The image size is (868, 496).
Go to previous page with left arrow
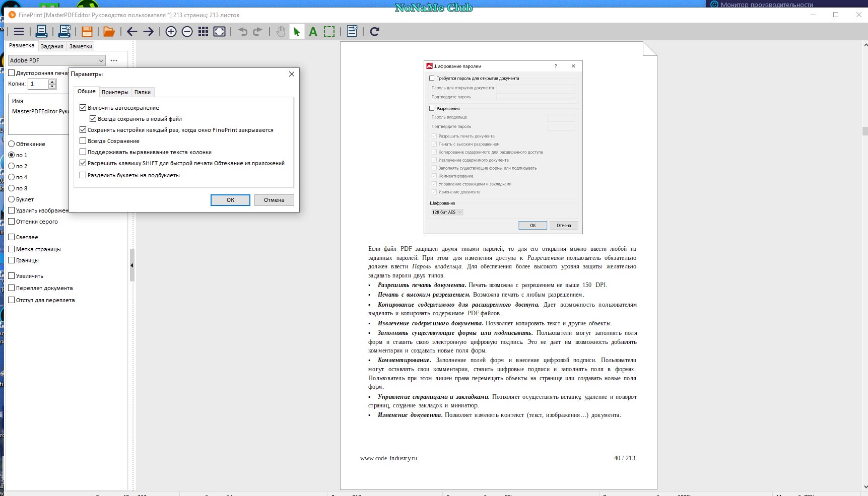click(132, 32)
